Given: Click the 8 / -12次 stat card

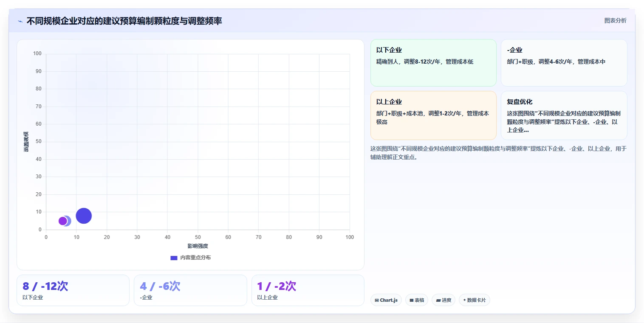Looking at the screenshot, I should pyautogui.click(x=73, y=290).
